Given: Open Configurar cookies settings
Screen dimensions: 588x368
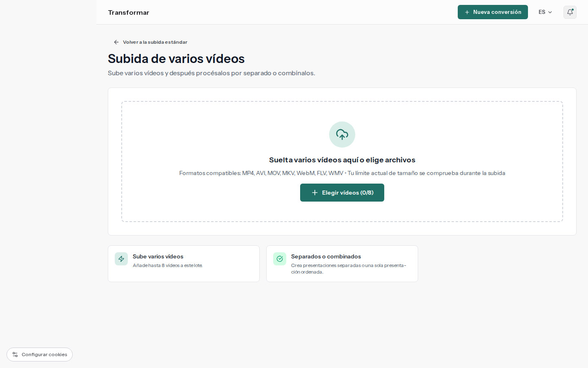Looking at the screenshot, I should (x=40, y=355).
